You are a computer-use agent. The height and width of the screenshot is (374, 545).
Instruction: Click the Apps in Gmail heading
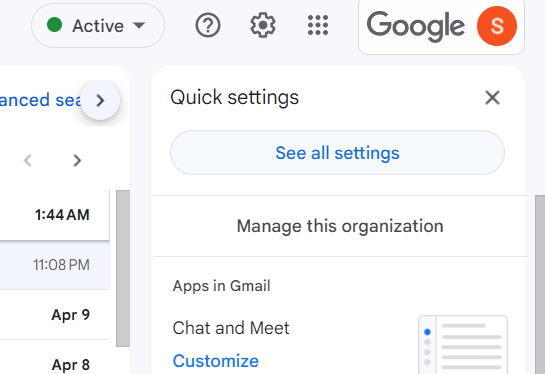pos(221,286)
